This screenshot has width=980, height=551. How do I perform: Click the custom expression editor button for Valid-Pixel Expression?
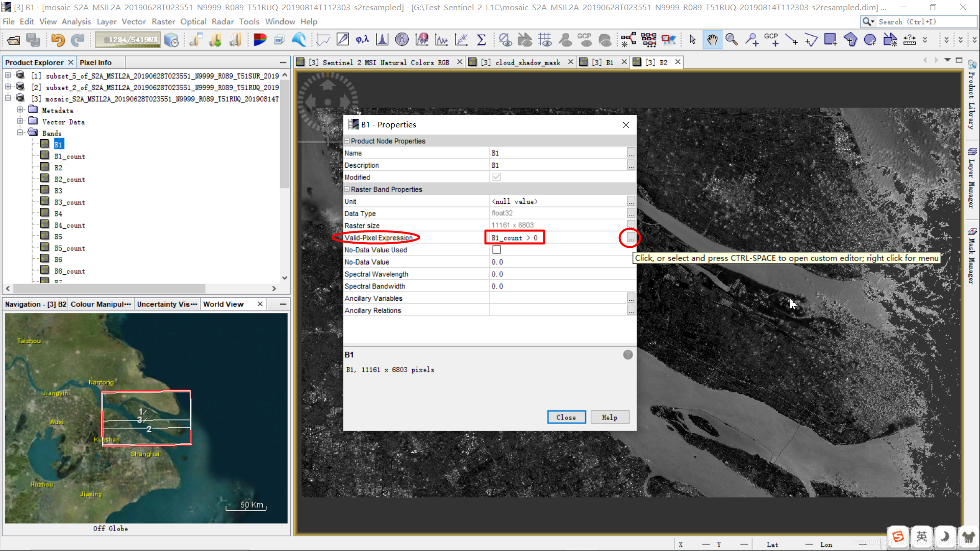(x=630, y=237)
